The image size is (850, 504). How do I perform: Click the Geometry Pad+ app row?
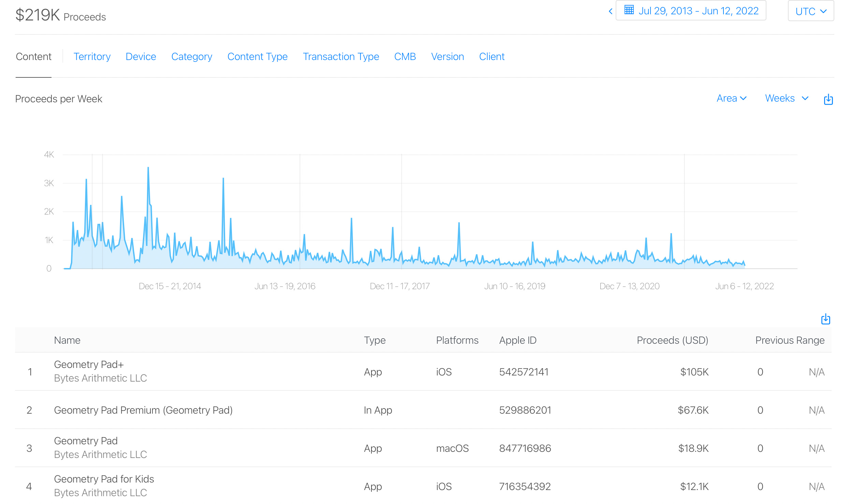(89, 365)
